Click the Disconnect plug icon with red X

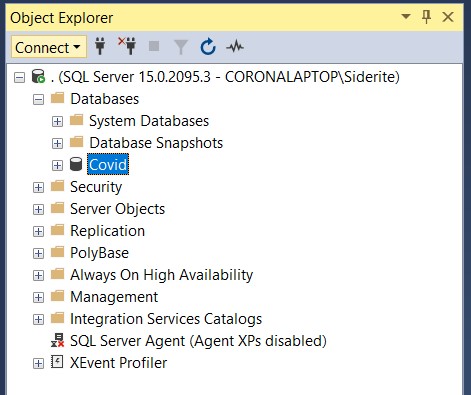(127, 46)
